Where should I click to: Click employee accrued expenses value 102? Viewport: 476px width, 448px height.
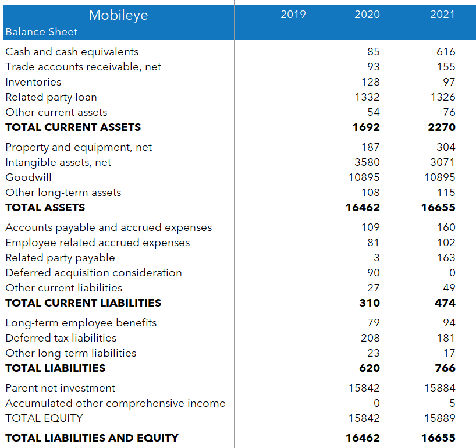click(x=446, y=243)
